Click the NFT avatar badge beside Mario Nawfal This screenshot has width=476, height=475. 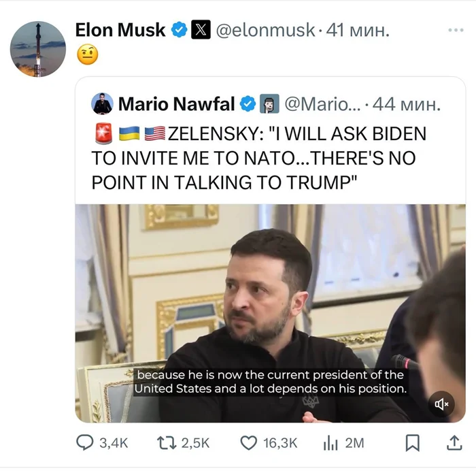click(x=269, y=104)
